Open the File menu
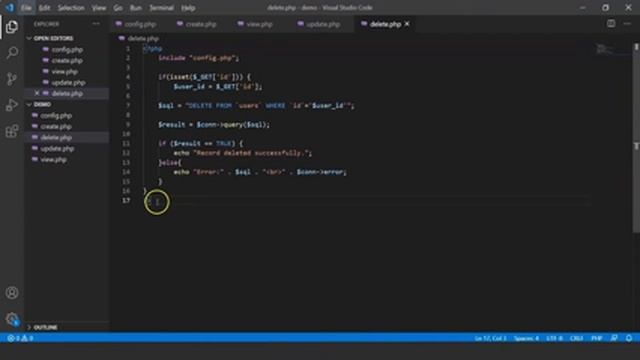The image size is (640, 360). point(26,8)
